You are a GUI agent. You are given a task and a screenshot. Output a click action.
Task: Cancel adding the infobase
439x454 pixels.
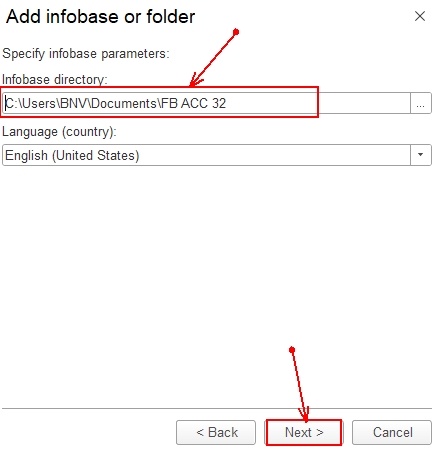[392, 432]
